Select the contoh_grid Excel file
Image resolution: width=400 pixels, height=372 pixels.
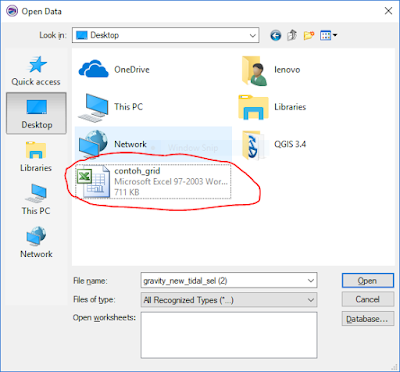point(153,182)
